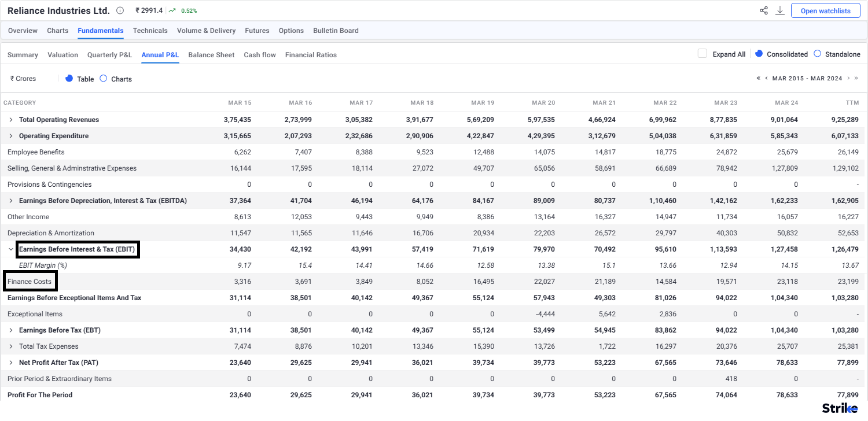Jump to the earliest date range double-arrow
This screenshot has height=421, width=868.
(x=759, y=78)
